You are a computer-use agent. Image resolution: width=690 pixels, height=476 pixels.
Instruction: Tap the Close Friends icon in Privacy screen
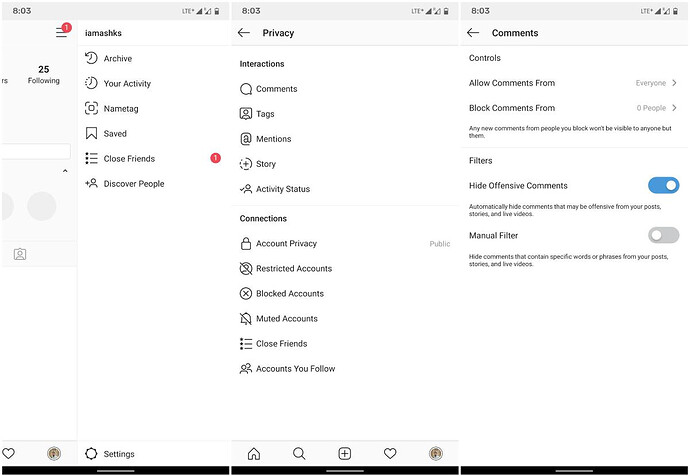(x=246, y=344)
